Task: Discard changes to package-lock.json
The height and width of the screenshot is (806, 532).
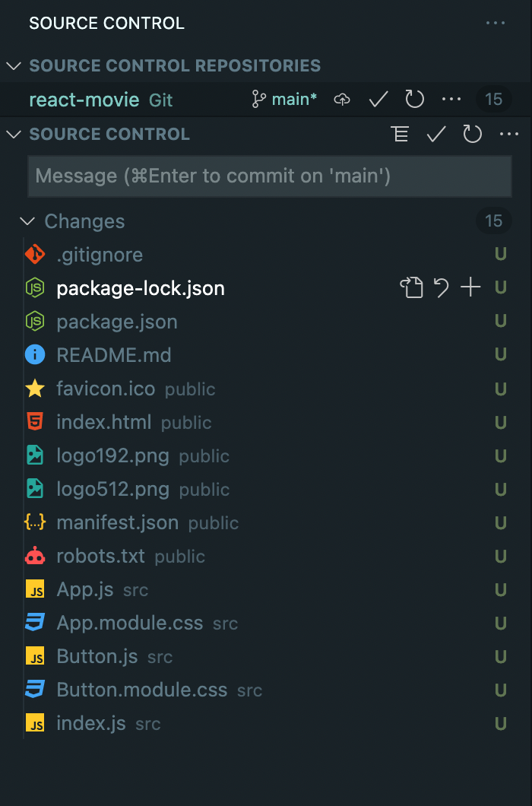Action: click(x=442, y=288)
